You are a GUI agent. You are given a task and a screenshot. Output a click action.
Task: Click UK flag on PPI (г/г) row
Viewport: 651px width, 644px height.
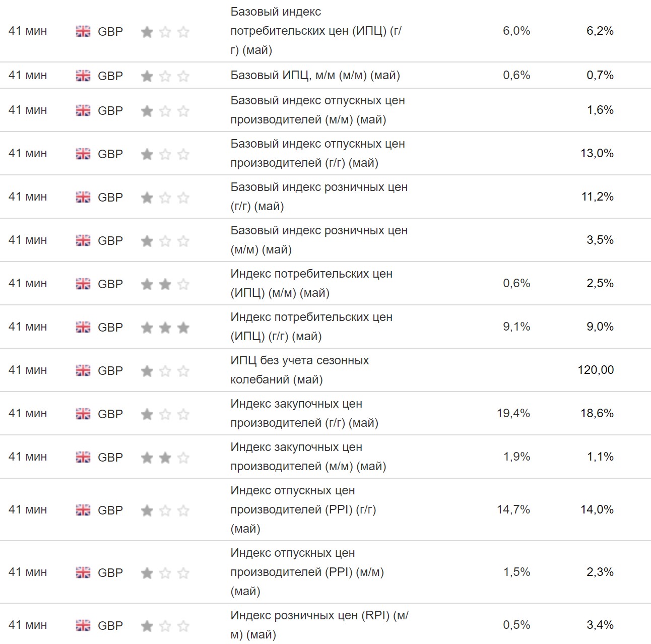pos(83,510)
